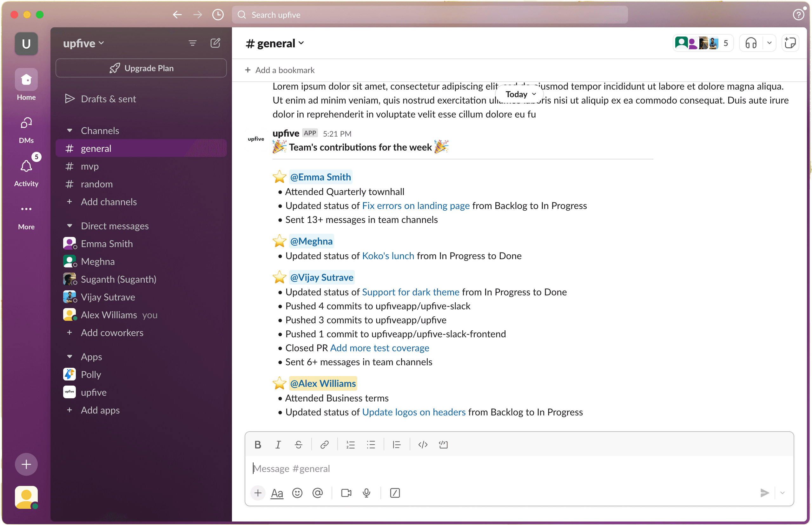Image resolution: width=812 pixels, height=525 pixels.
Task: Go back in history with left arrow
Action: tap(177, 15)
